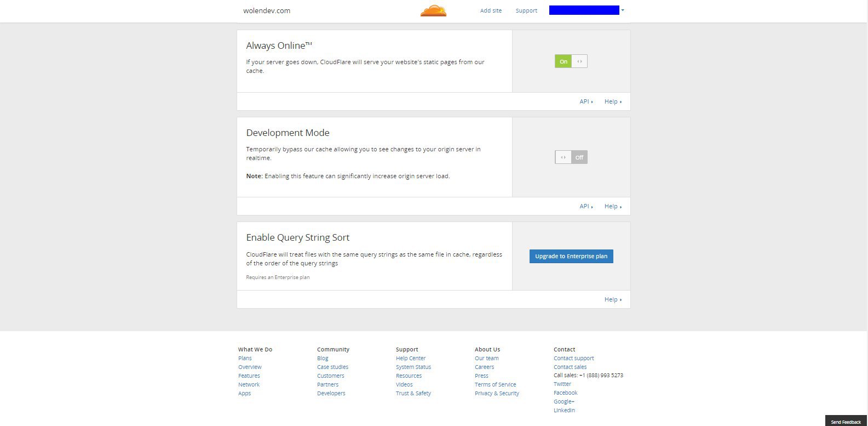The width and height of the screenshot is (868, 426).
Task: Open the Send Feedback tab
Action: point(846,422)
